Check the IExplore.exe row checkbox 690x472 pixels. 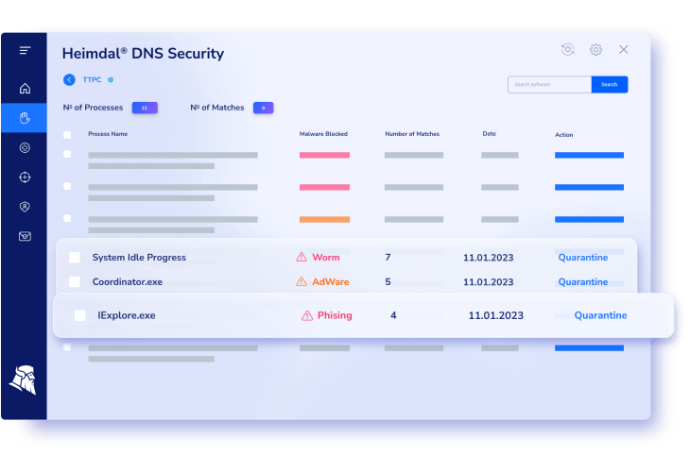click(80, 315)
